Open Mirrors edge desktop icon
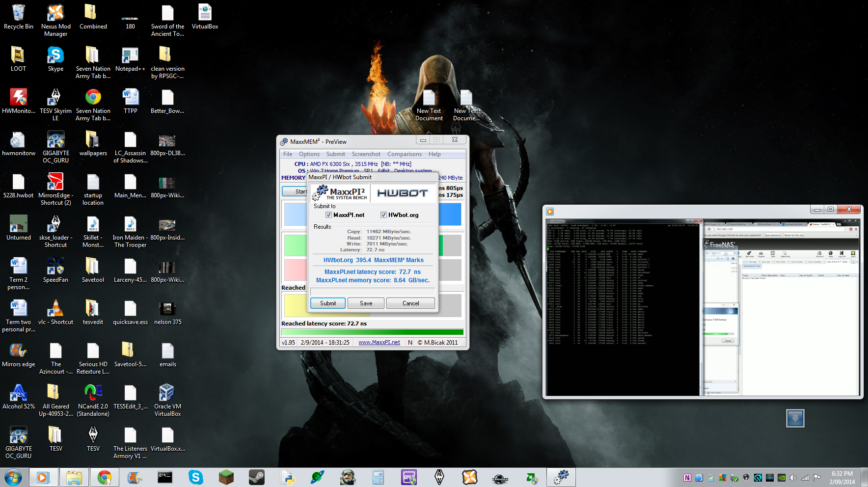The width and height of the screenshot is (868, 487). point(19,354)
